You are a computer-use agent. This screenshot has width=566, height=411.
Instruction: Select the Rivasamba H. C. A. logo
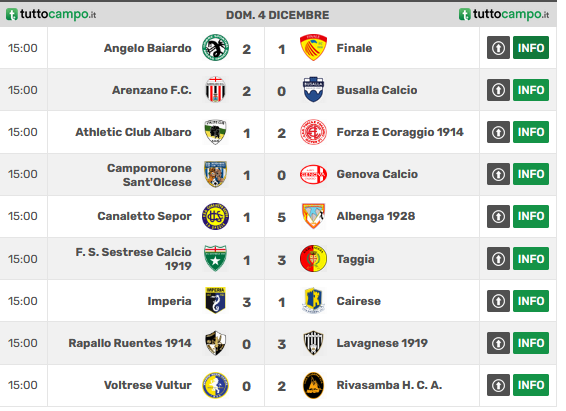pyautogui.click(x=313, y=385)
